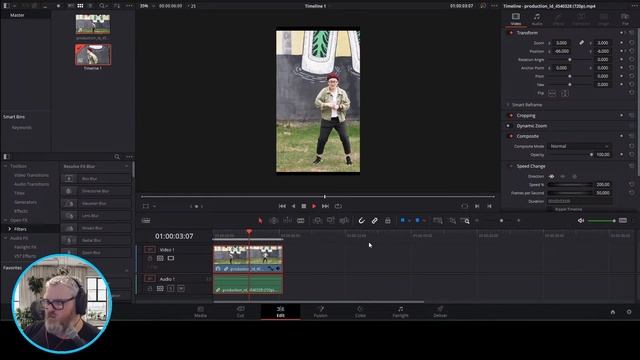This screenshot has height=360, width=640.
Task: Expand the Filters tree item
Action: coord(9,229)
